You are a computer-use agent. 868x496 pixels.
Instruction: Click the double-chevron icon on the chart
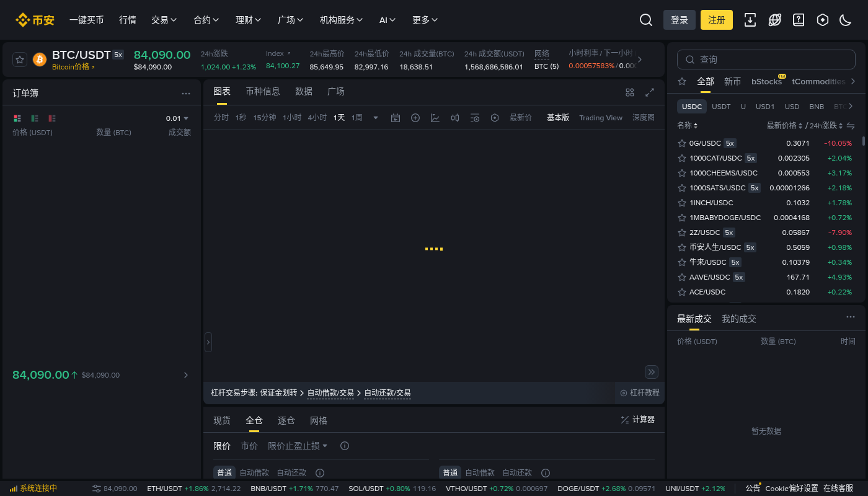point(652,372)
